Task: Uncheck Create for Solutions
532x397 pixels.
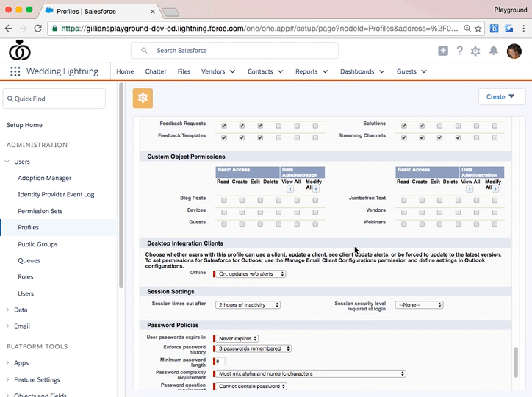Action: [422, 126]
